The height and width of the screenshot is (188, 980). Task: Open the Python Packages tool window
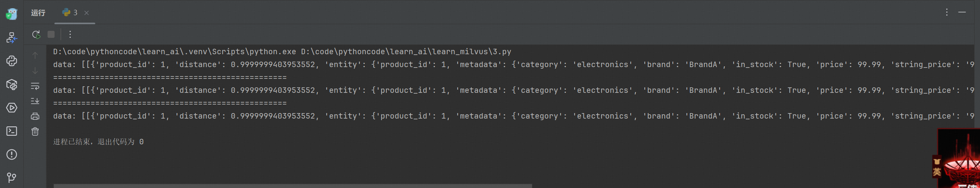(x=12, y=84)
